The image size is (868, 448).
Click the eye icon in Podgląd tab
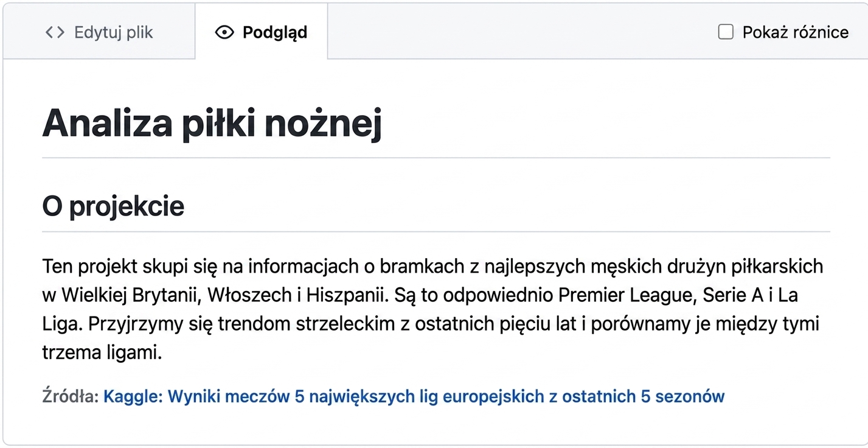[224, 32]
